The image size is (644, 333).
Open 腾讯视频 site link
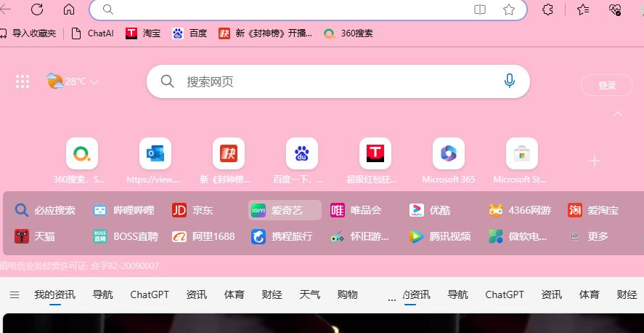439,236
